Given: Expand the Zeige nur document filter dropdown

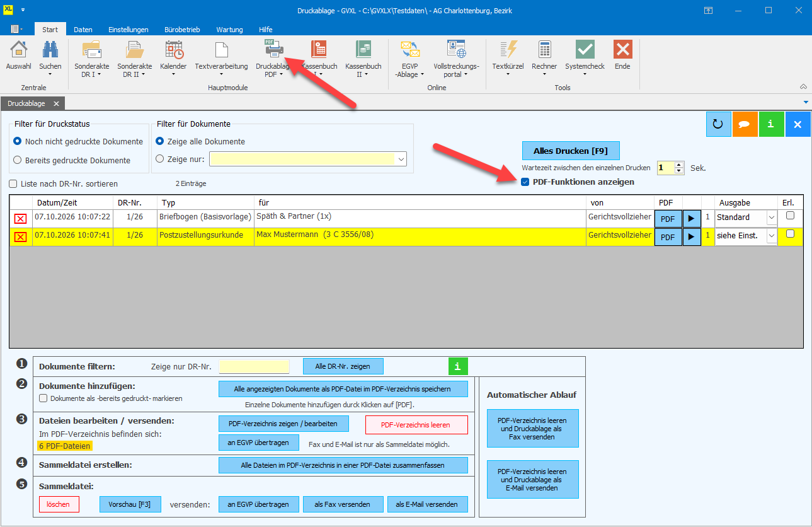Looking at the screenshot, I should 401,159.
